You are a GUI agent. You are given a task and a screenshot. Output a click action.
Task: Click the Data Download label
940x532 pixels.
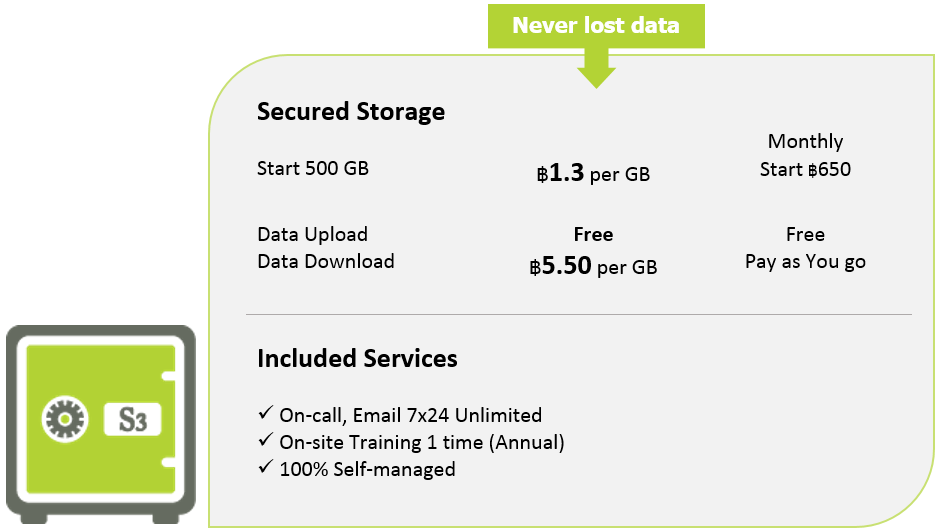[326, 262]
